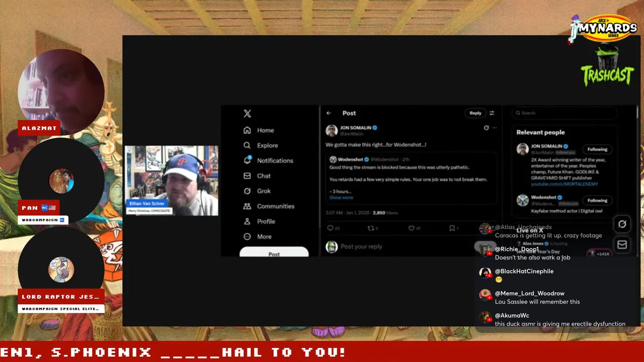The height and width of the screenshot is (362, 644).
Task: Click the Caracas is getting lit up comment
Action: pos(548,235)
